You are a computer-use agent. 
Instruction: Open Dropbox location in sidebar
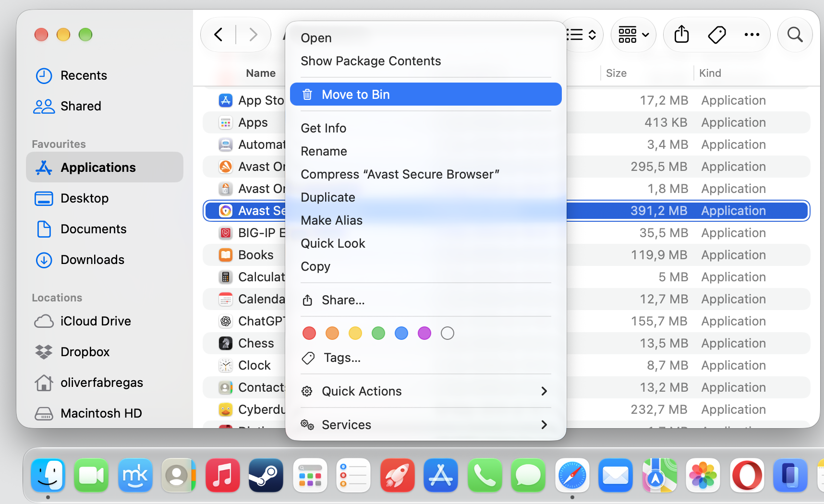click(x=105, y=352)
